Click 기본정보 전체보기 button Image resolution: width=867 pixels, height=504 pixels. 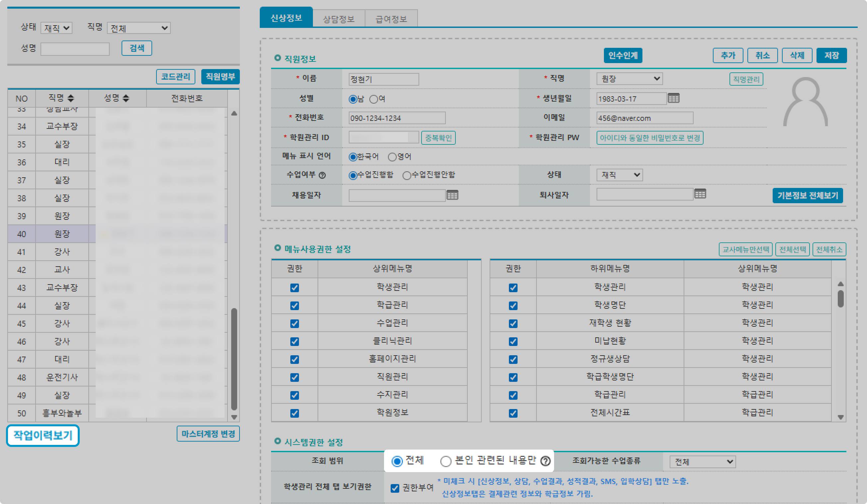click(x=808, y=195)
